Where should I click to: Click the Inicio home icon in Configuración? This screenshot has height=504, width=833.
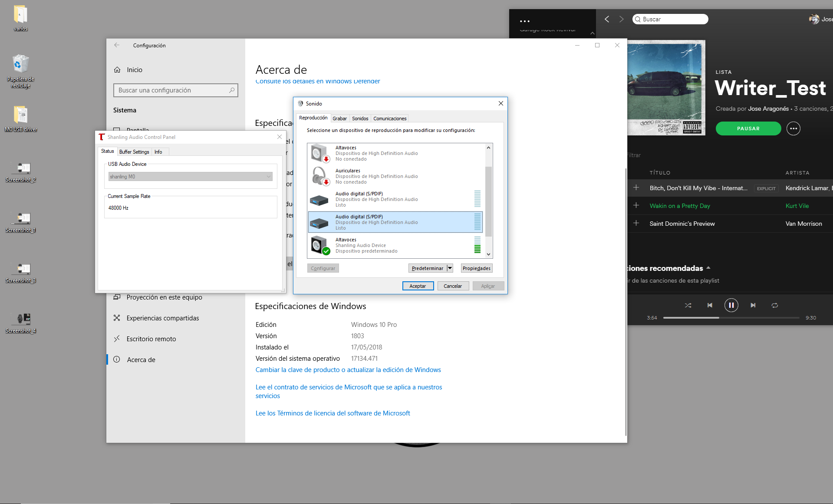click(117, 70)
